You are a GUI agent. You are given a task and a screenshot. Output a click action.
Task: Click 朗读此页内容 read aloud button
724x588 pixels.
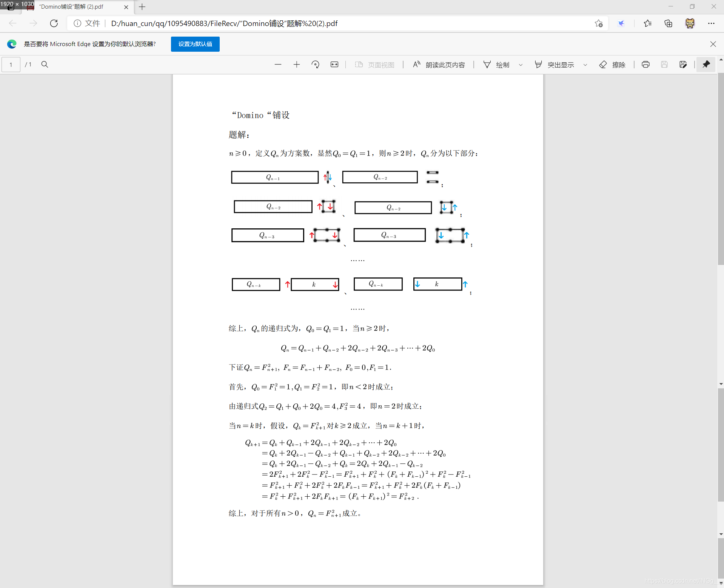click(x=439, y=65)
